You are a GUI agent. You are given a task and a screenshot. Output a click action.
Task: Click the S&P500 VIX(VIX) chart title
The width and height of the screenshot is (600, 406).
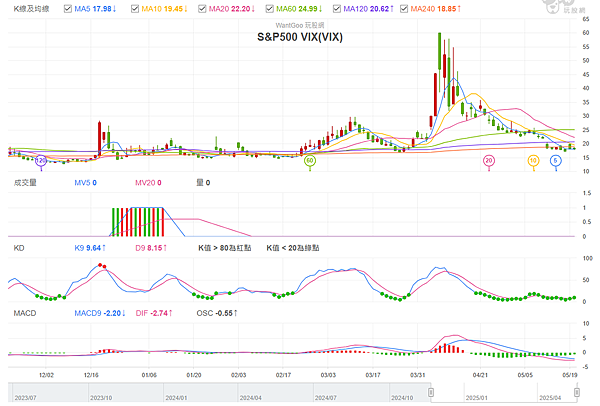point(300,37)
